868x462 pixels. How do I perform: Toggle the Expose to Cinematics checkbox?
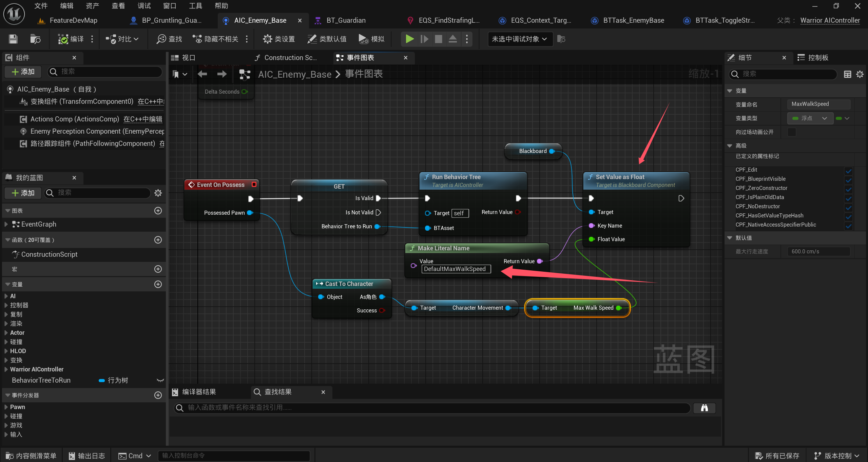pos(791,132)
